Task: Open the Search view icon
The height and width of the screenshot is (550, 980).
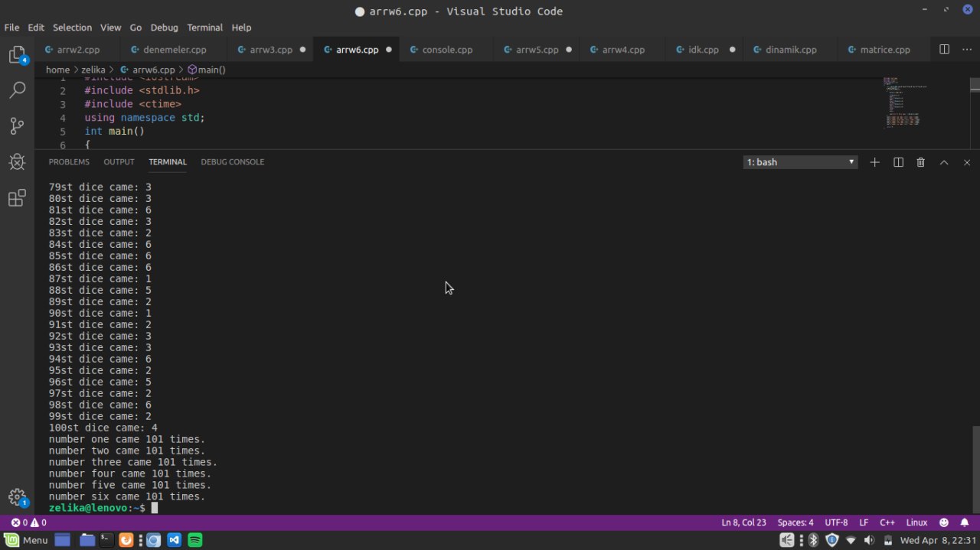Action: [17, 90]
